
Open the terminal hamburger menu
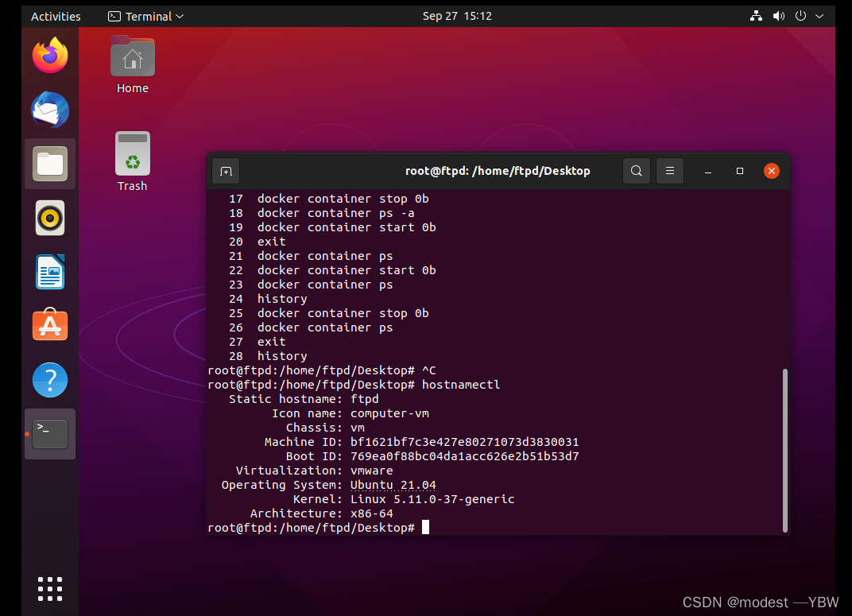[670, 171]
